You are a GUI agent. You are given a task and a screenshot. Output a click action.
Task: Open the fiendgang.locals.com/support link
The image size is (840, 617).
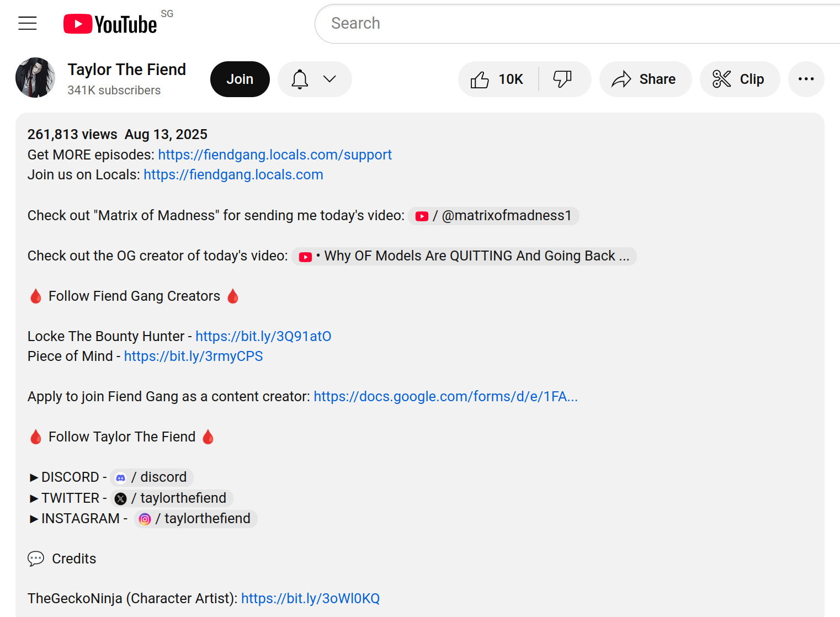274,155
